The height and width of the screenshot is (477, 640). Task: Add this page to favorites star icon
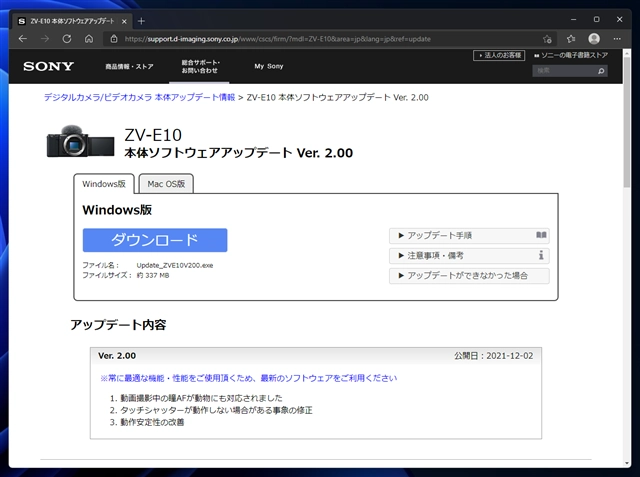[547, 39]
